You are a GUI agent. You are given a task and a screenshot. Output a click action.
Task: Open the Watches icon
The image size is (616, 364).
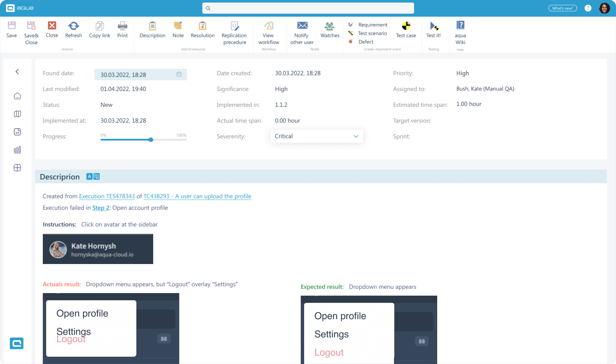[329, 26]
